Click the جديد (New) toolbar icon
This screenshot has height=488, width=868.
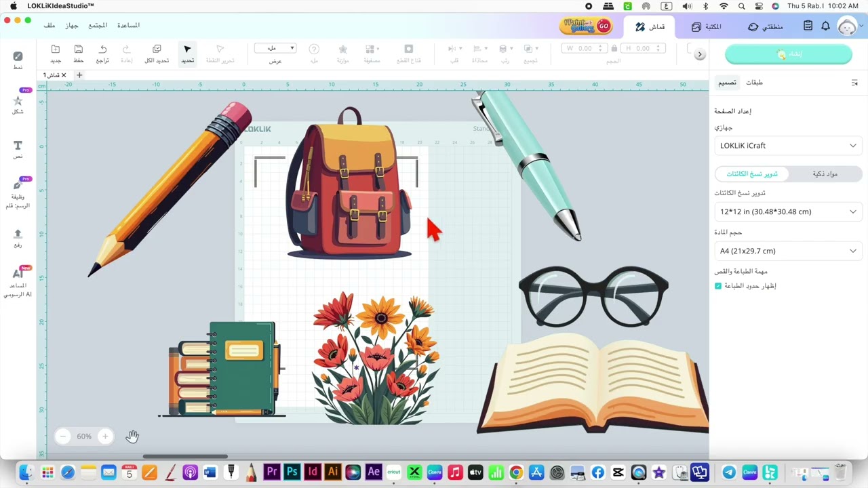(56, 49)
